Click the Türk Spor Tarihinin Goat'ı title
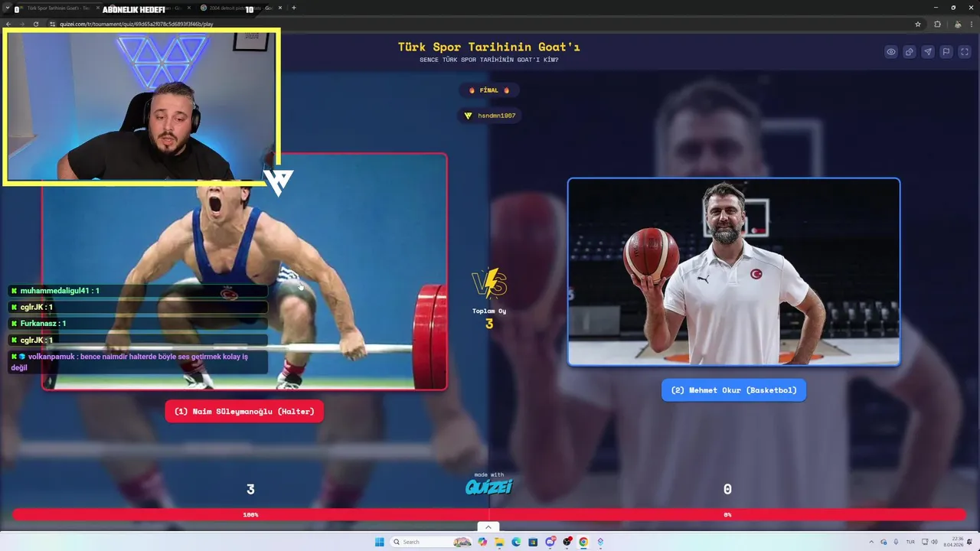The height and width of the screenshot is (551, 980). point(488,47)
